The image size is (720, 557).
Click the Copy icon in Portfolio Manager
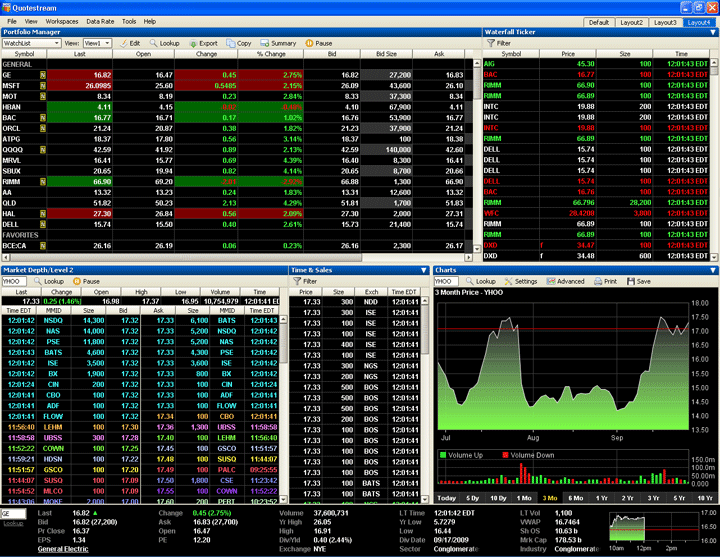point(240,43)
